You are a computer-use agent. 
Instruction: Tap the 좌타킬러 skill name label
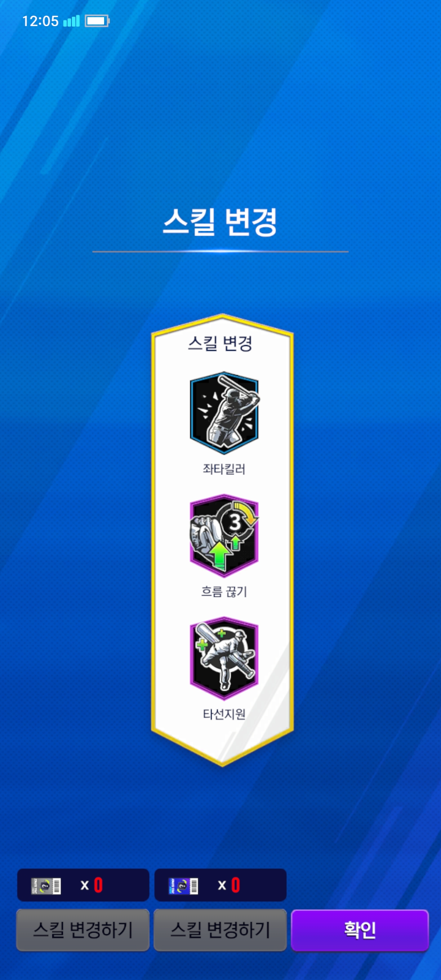224,469
